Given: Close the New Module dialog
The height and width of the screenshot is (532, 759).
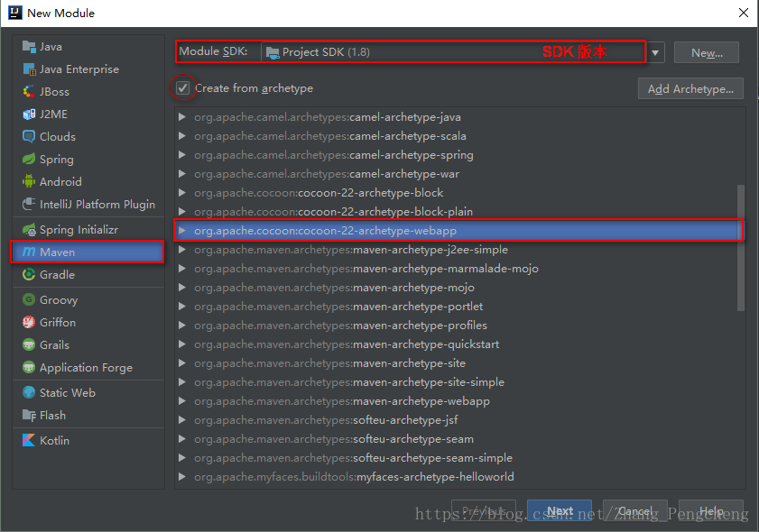Looking at the screenshot, I should pos(744,13).
